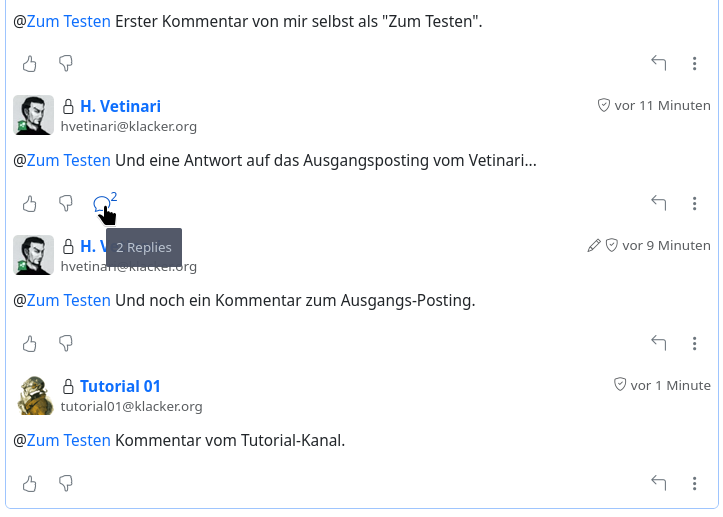
Task: Dislike the first comment by Zum Testen
Action: (x=66, y=64)
